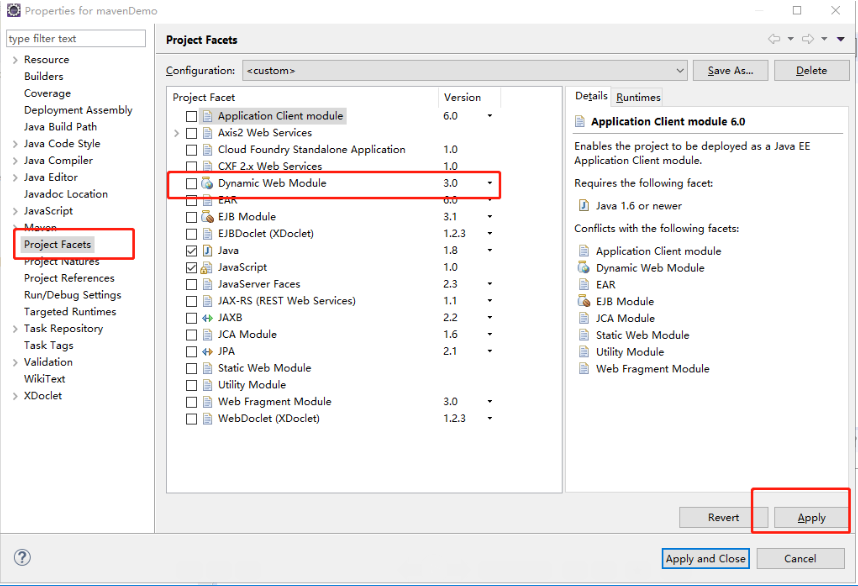Open Dynamic Web Module version dropdown
Viewport: 858px width, 586px height.
[490, 183]
